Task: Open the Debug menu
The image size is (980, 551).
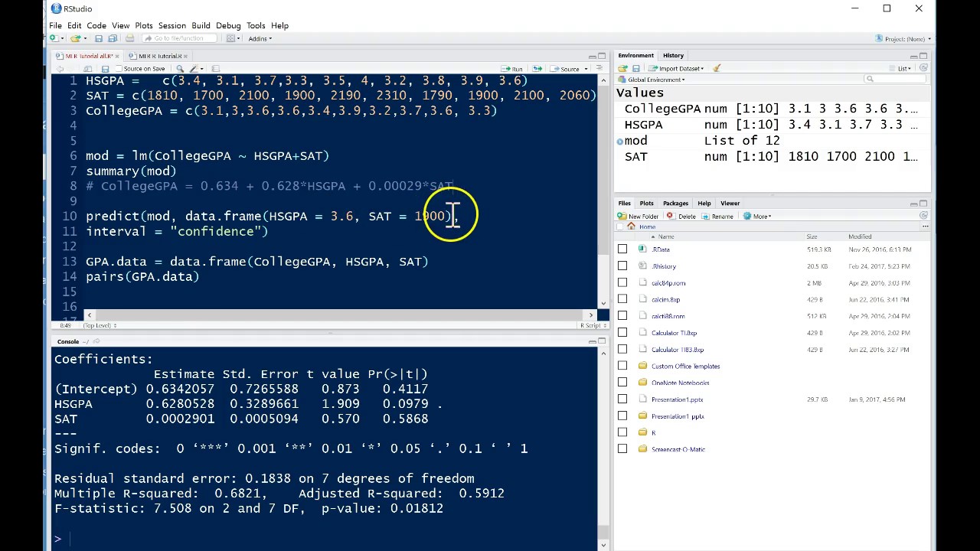Action: tap(228, 25)
